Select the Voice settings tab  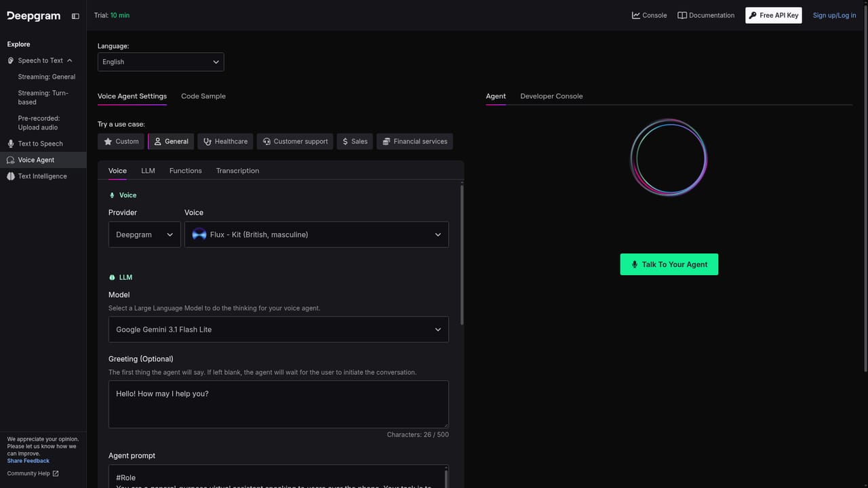[x=117, y=171]
